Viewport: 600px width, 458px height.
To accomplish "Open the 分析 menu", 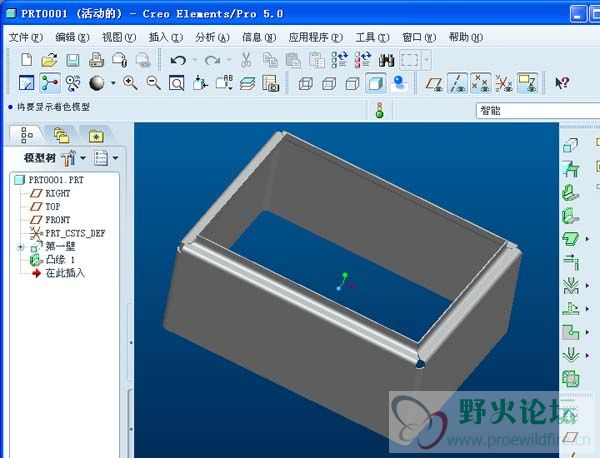I will click(x=212, y=37).
